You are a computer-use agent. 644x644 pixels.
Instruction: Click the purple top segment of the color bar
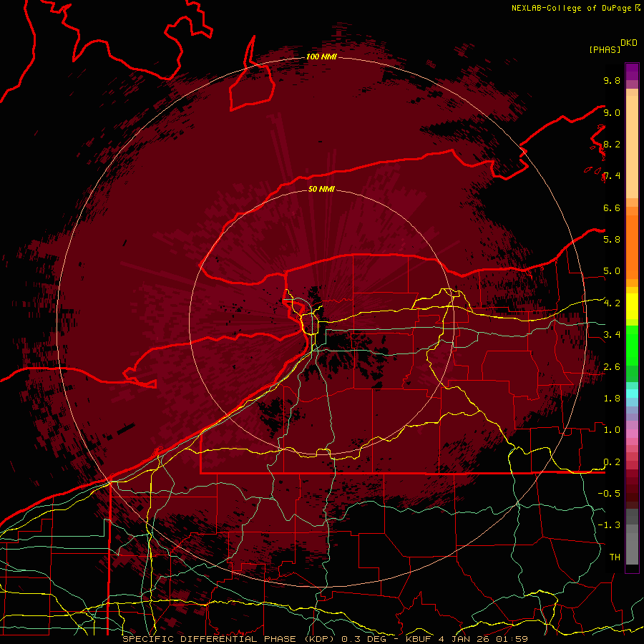point(632,72)
